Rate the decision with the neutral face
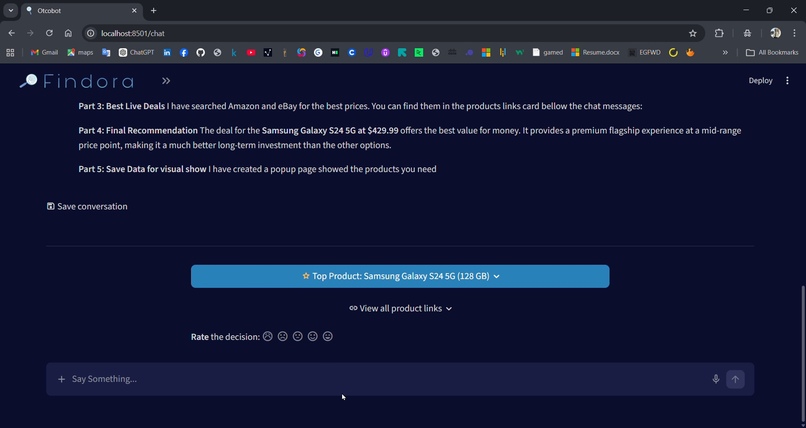The width and height of the screenshot is (806, 428). [x=298, y=337]
